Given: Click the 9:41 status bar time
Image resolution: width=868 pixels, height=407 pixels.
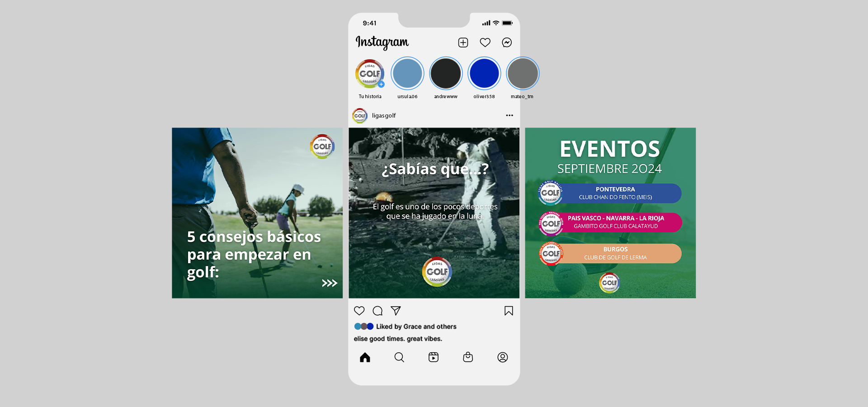Looking at the screenshot, I should tap(369, 23).
